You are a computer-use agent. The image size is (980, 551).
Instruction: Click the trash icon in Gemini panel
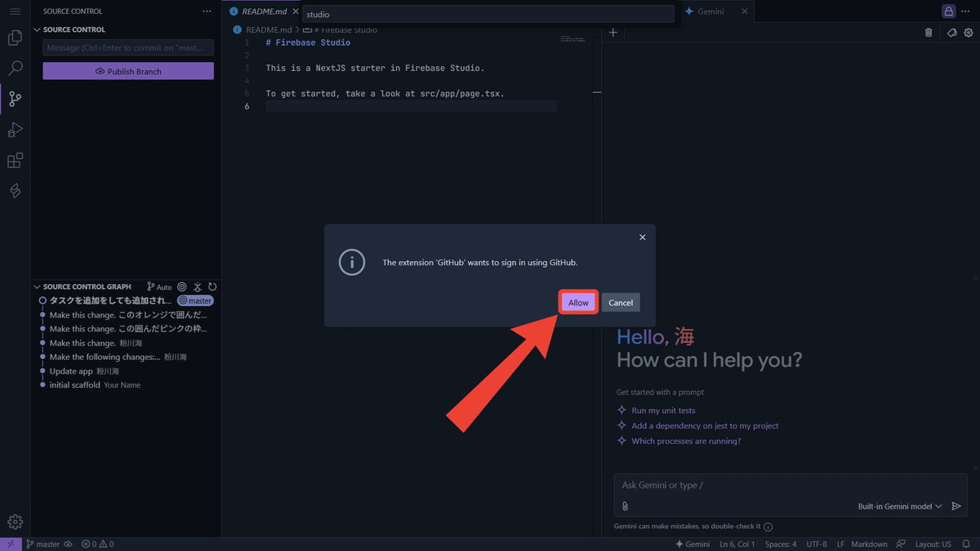point(929,33)
